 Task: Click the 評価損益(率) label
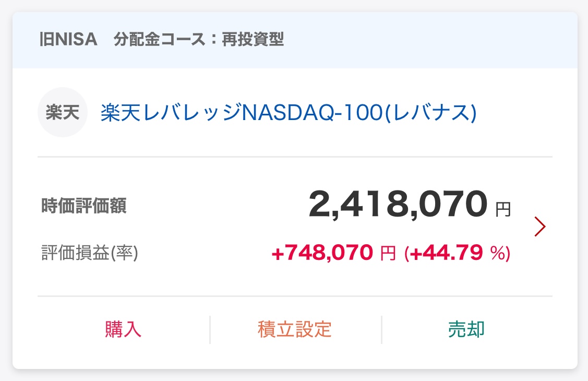(x=89, y=253)
